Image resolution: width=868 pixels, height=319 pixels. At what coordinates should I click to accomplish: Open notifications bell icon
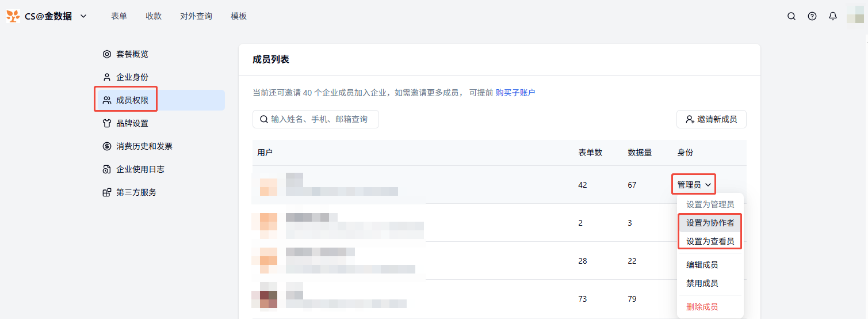point(833,16)
